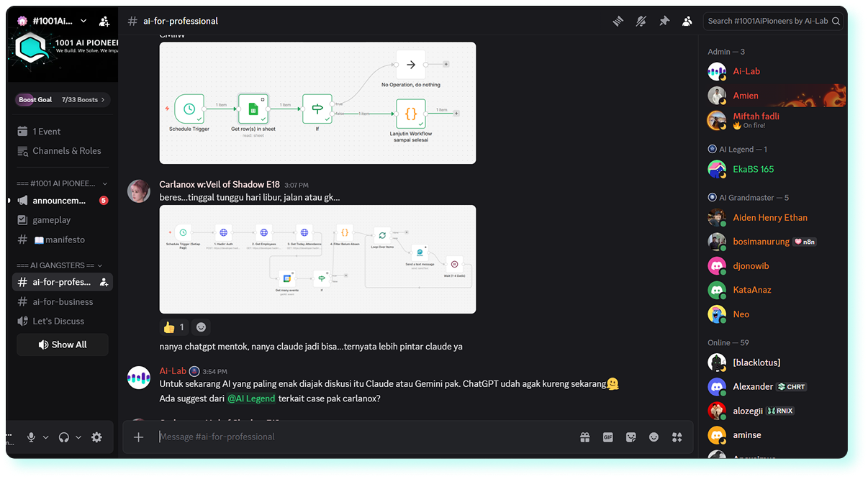Open the Threads icon in channel header
Viewport: 868px width, 479px height.
coord(618,22)
